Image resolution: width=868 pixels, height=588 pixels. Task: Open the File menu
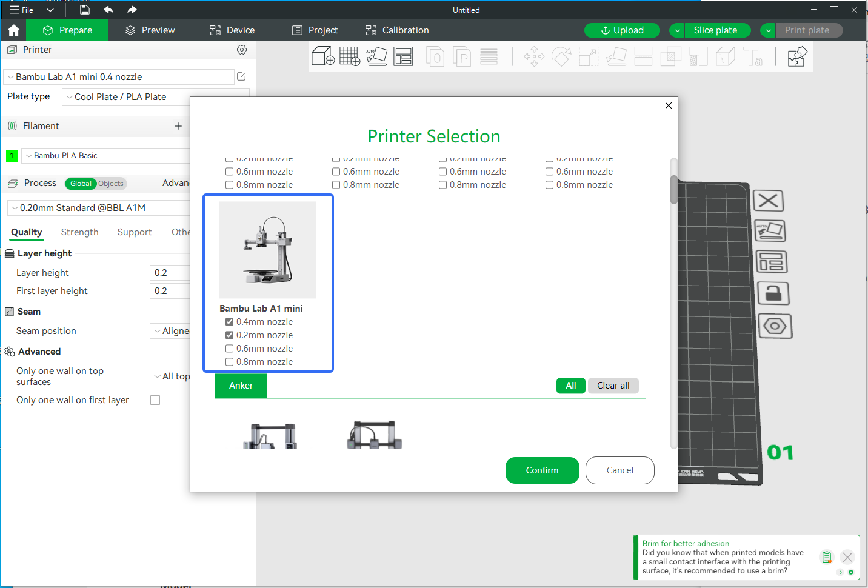(21, 10)
